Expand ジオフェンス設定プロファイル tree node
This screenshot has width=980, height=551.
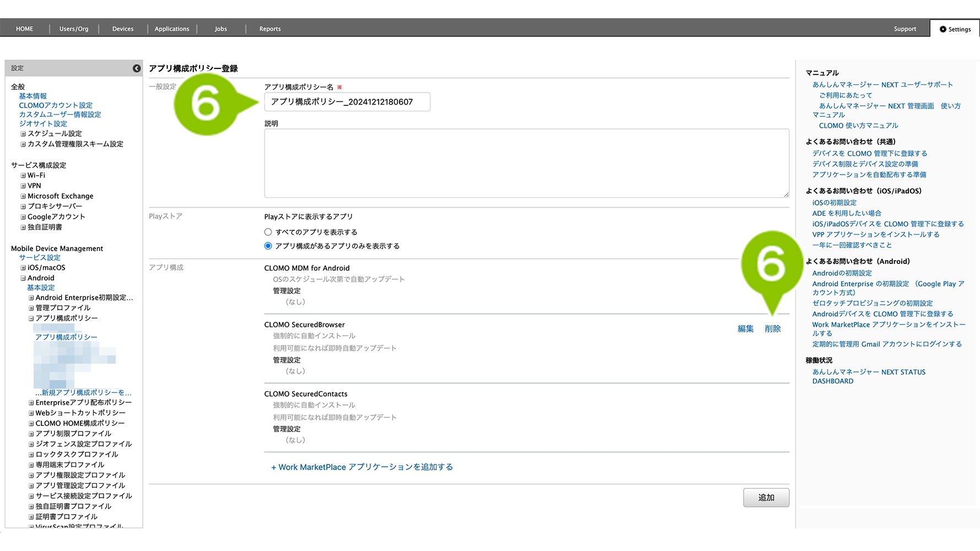pyautogui.click(x=31, y=444)
